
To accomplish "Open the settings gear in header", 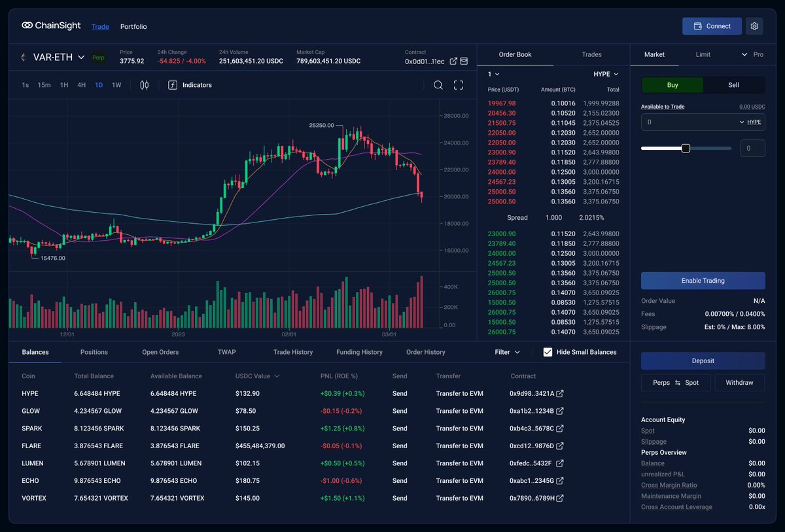I will pyautogui.click(x=754, y=26).
